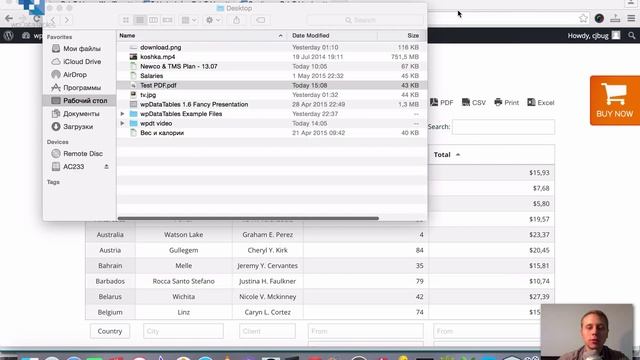Go forward in Finder window
This screenshot has width=640, height=360.
pos(67,20)
